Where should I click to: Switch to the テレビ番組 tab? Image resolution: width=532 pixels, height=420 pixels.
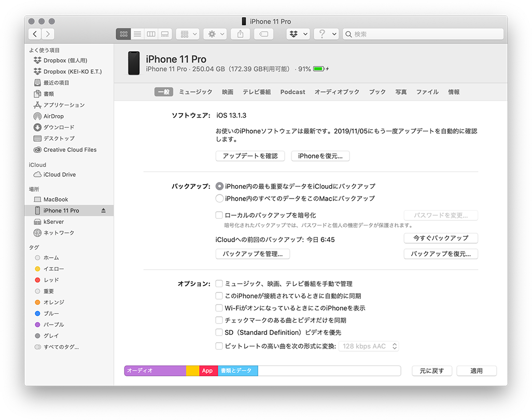pyautogui.click(x=257, y=92)
